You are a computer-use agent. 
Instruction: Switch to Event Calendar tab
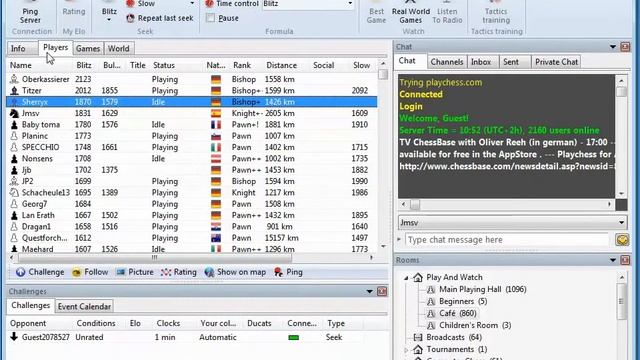tap(84, 307)
